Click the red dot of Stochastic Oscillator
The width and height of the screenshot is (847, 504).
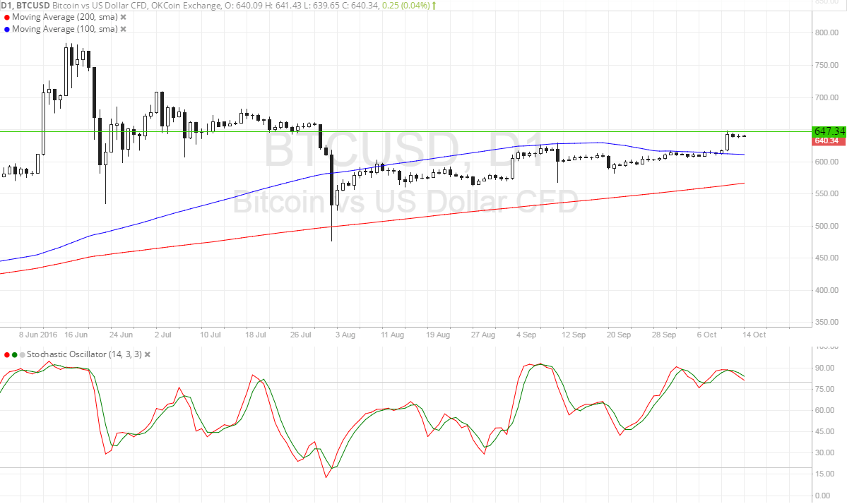6,354
